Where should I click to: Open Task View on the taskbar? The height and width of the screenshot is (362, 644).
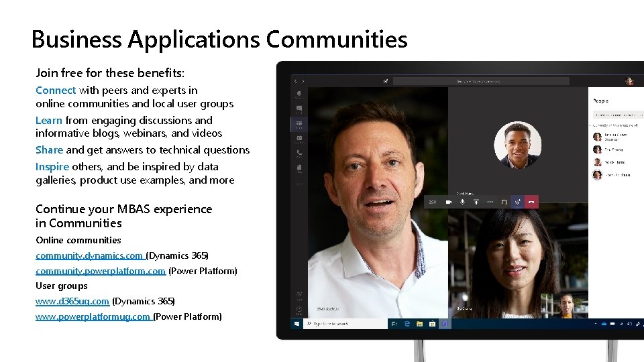pos(394,324)
